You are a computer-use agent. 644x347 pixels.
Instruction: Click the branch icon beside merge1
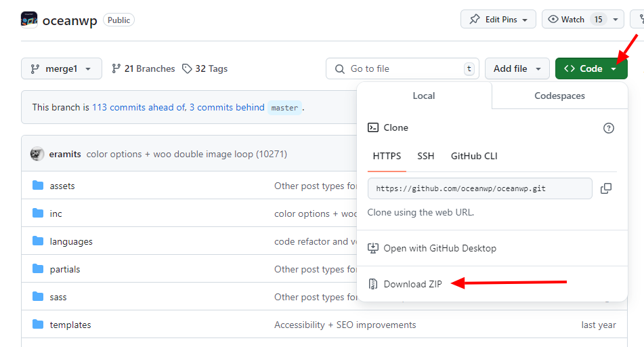coord(35,68)
